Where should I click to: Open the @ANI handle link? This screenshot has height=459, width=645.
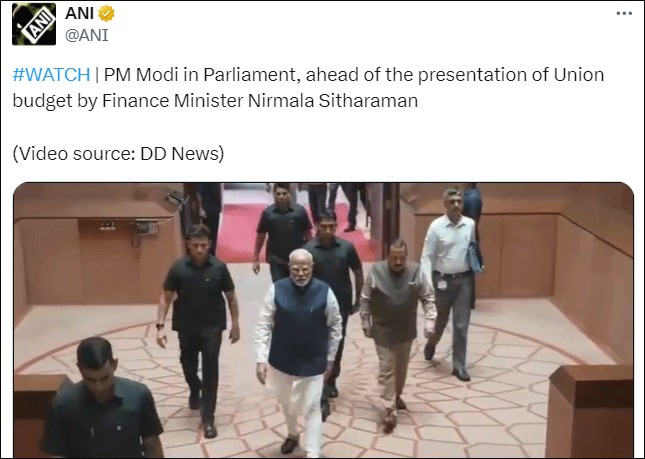(87, 35)
